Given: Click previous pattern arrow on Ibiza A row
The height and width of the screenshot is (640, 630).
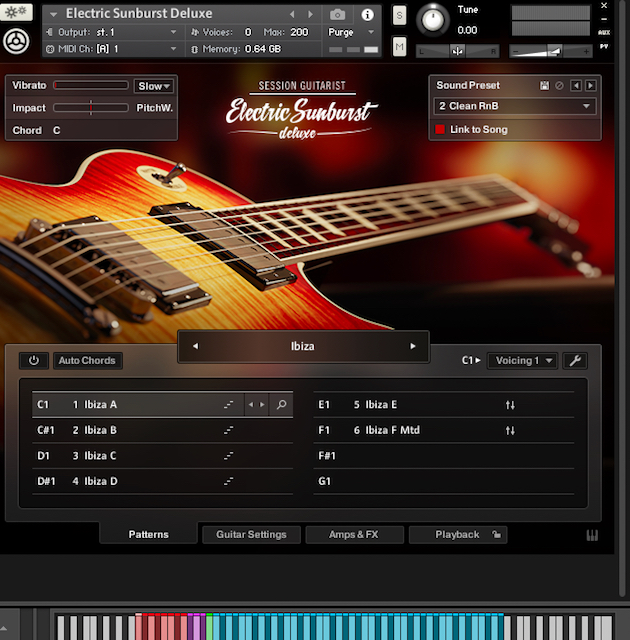Looking at the screenshot, I should tap(251, 404).
